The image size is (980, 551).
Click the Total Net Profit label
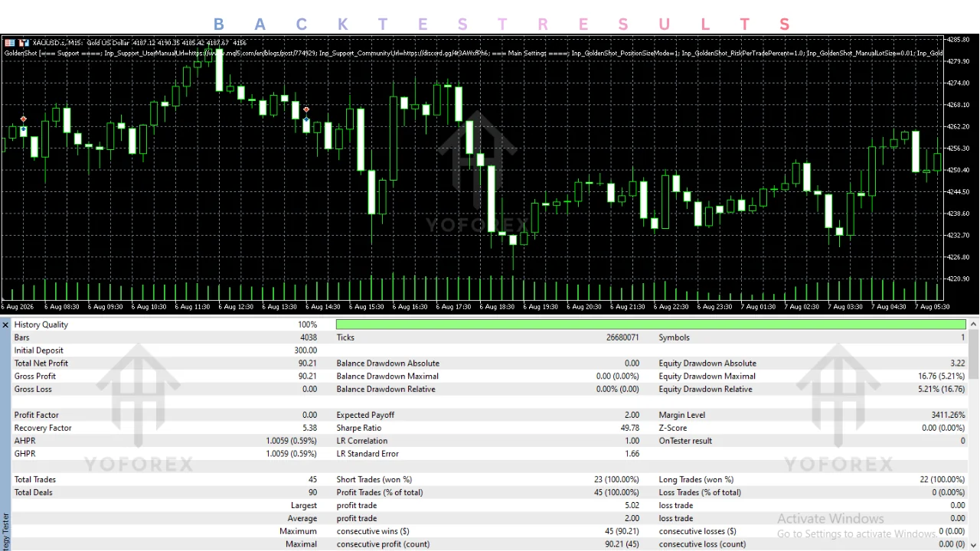[x=41, y=364]
